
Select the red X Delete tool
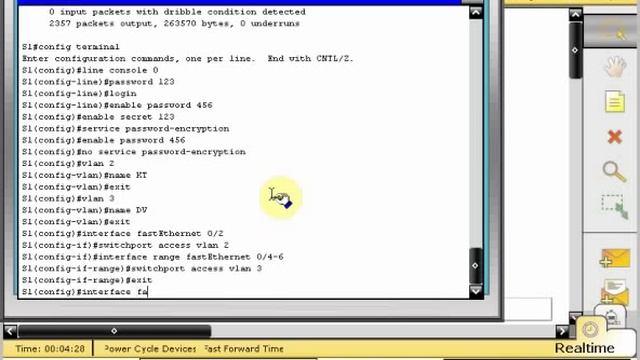(x=615, y=137)
